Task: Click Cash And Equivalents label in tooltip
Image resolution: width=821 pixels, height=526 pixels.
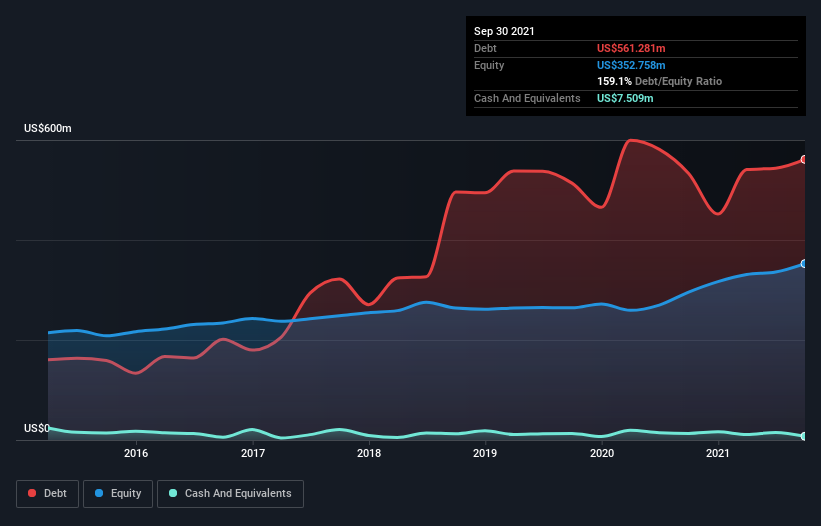Action: [x=527, y=98]
